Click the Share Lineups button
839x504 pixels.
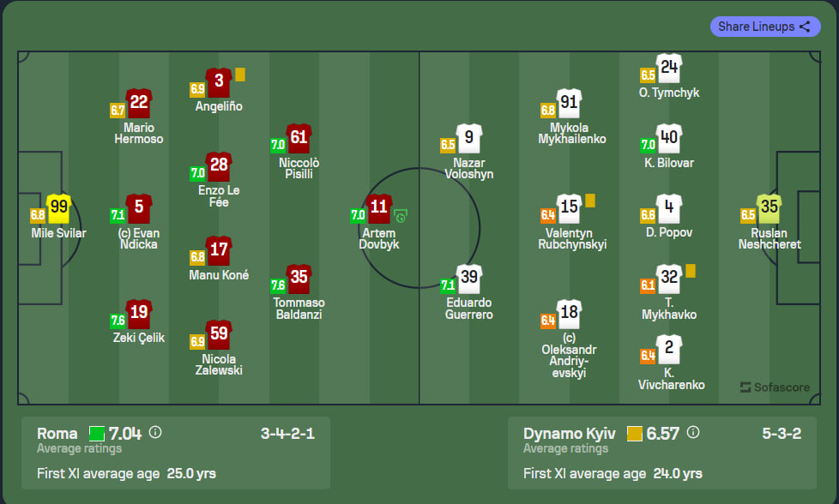(765, 27)
